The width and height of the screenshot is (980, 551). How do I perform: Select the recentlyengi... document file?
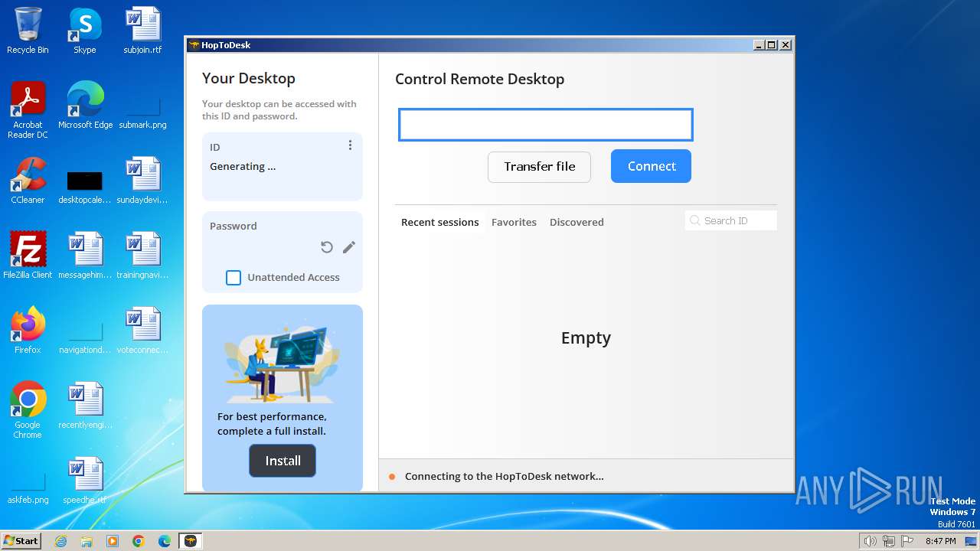click(x=85, y=406)
